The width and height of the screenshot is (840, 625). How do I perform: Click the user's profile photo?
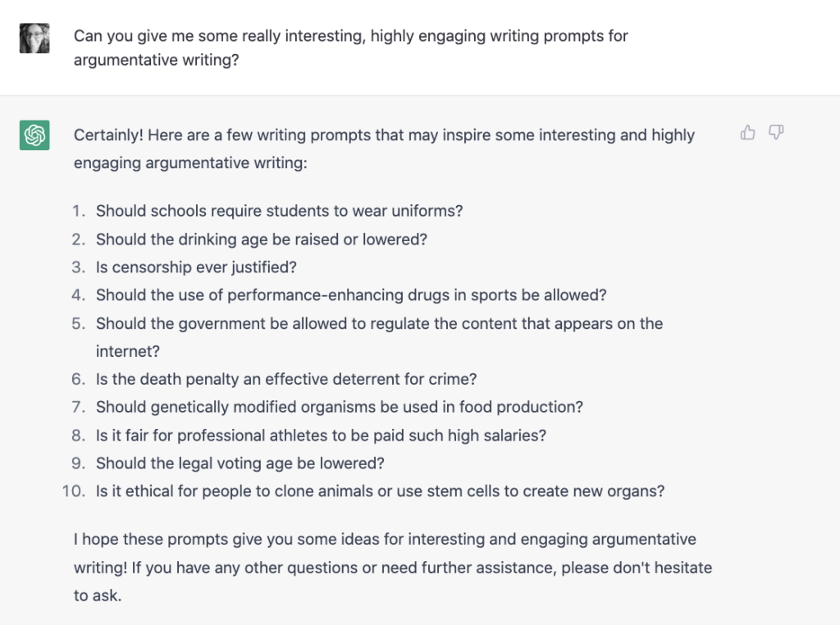click(x=34, y=38)
